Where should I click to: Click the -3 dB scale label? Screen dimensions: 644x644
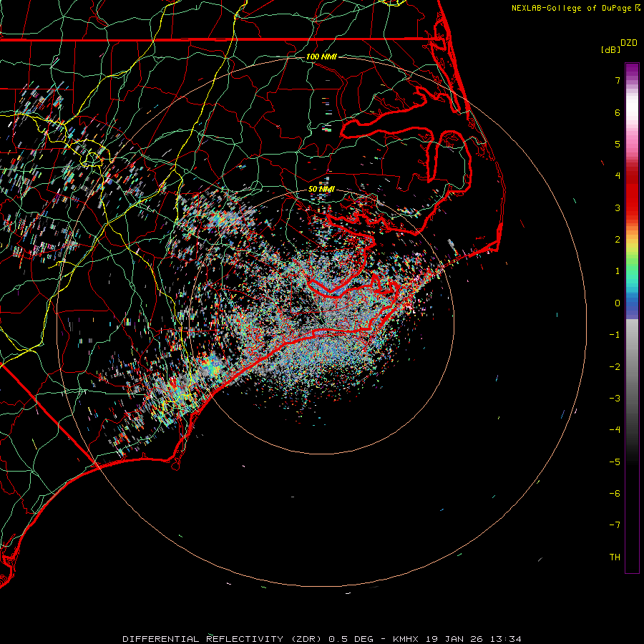[x=614, y=398]
